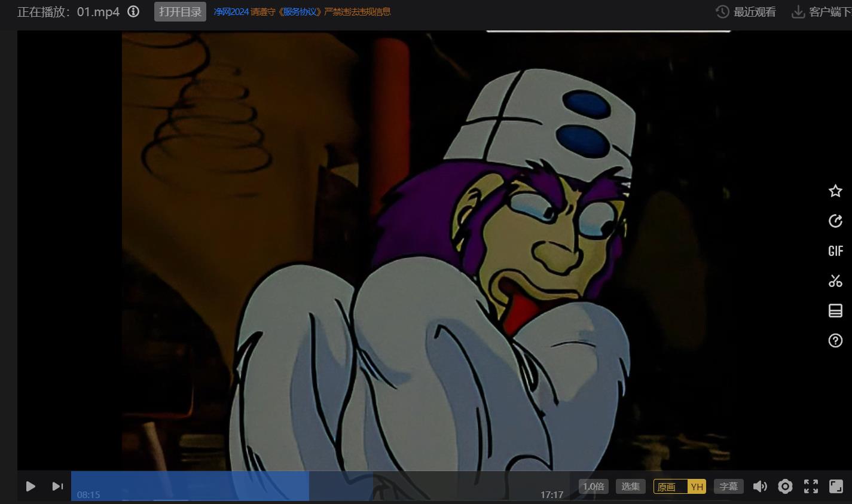The height and width of the screenshot is (504, 852).
Task: Skip to the next episode
Action: pyautogui.click(x=57, y=487)
